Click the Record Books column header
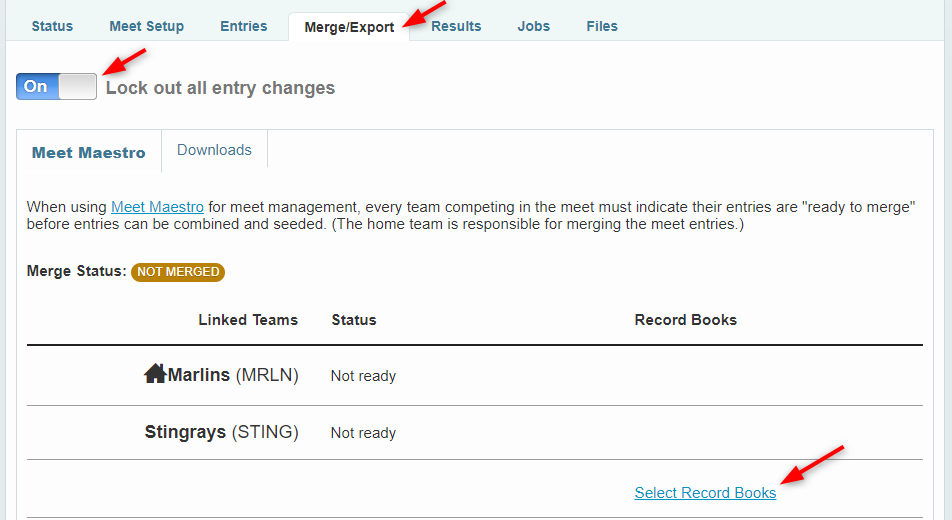Image resolution: width=952 pixels, height=520 pixels. [685, 320]
